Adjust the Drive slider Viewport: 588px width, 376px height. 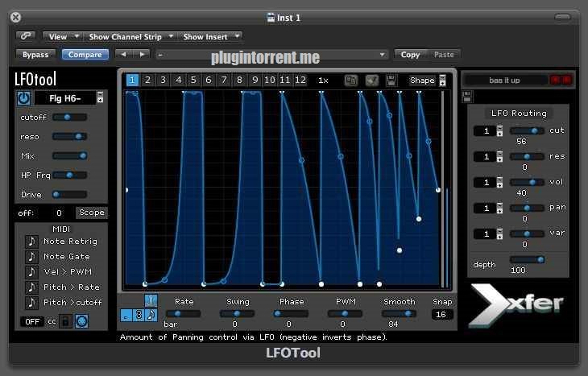tap(70, 194)
